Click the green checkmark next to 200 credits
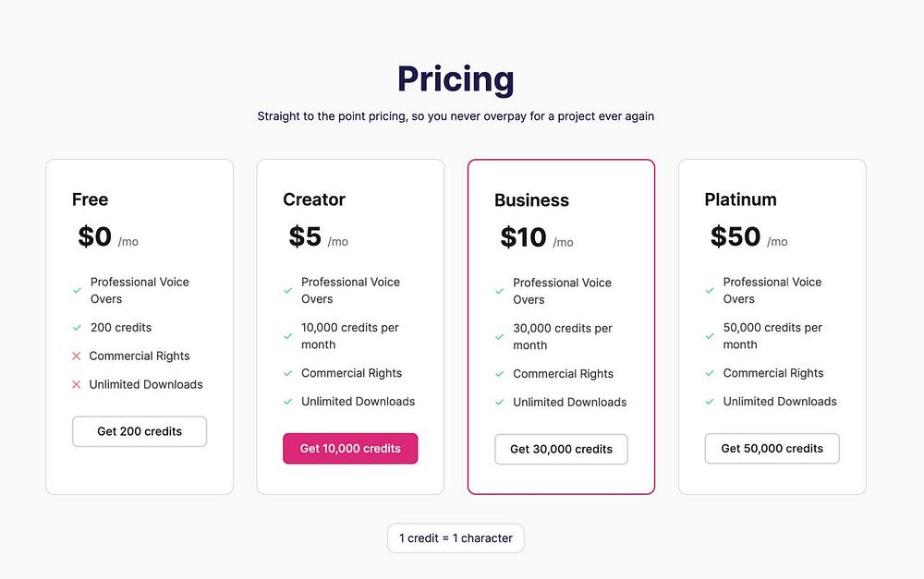 [x=78, y=328]
